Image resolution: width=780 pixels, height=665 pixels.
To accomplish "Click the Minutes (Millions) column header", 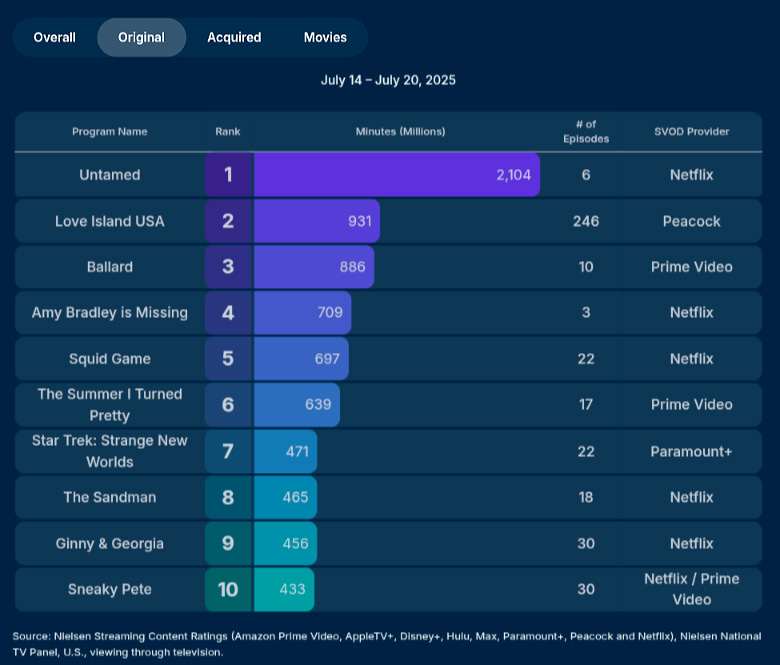I will pyautogui.click(x=400, y=132).
